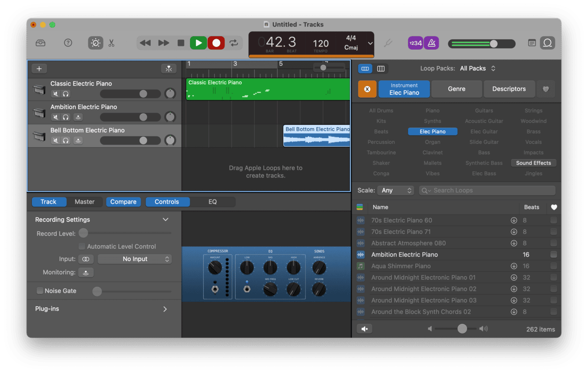Solo the Ambition Electric Piano track

click(x=66, y=117)
